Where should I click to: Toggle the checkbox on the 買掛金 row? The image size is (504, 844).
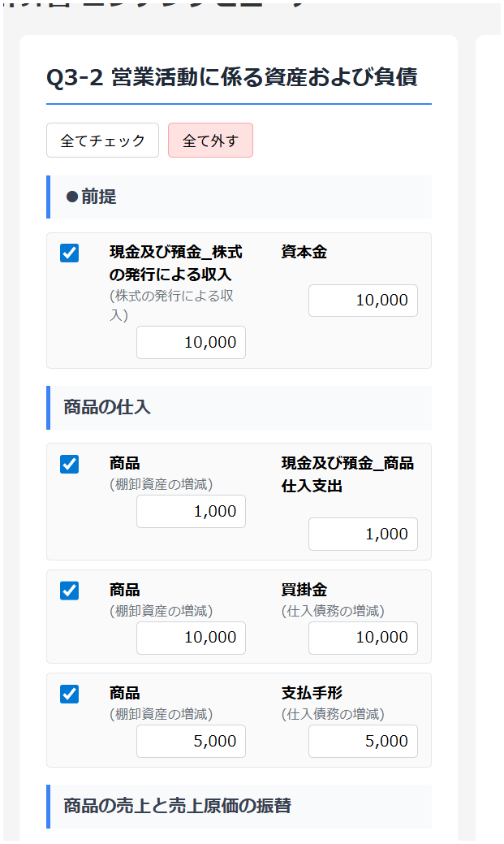click(70, 591)
